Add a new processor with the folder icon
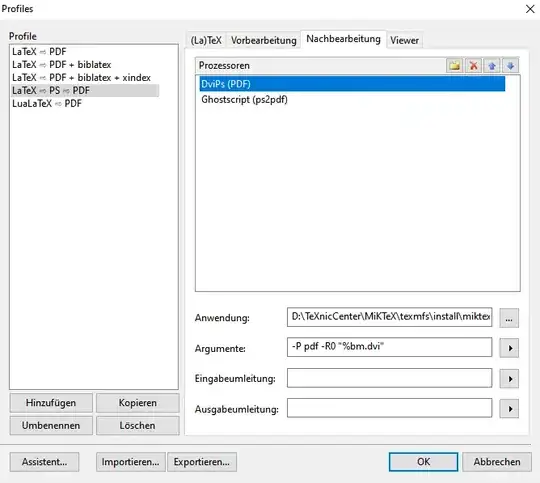540x483 pixels. pos(455,65)
